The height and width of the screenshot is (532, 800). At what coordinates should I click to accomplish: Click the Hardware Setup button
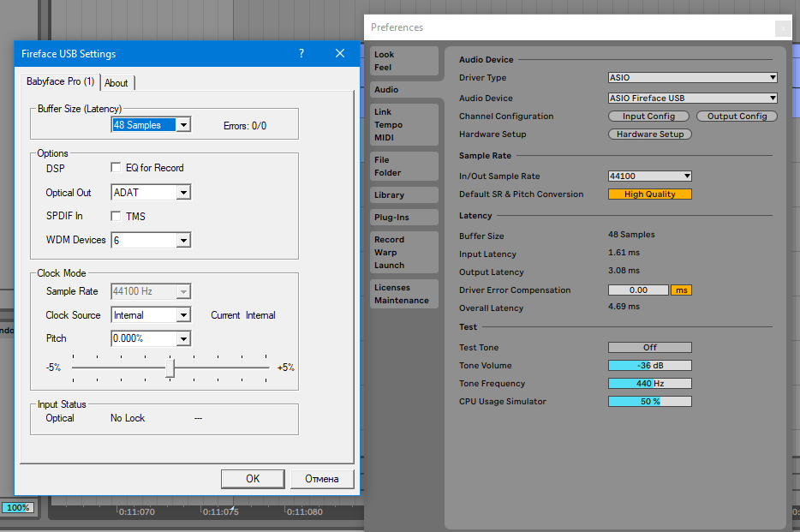649,134
